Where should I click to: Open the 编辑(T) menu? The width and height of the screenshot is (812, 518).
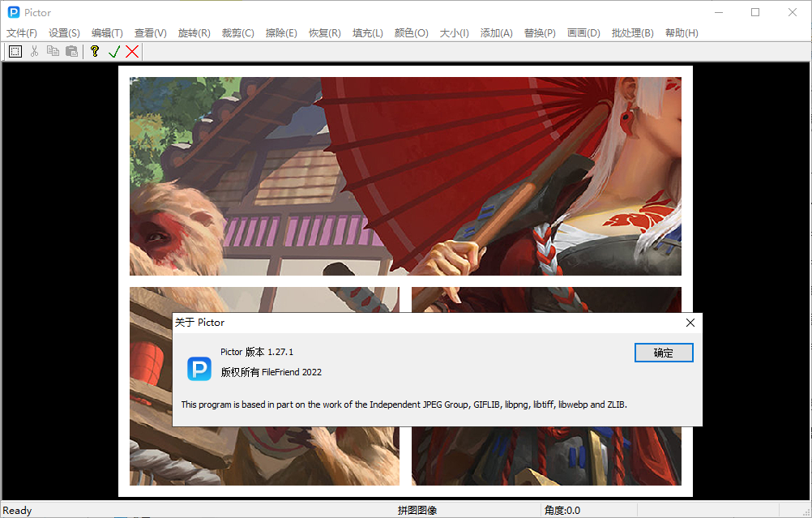click(107, 33)
